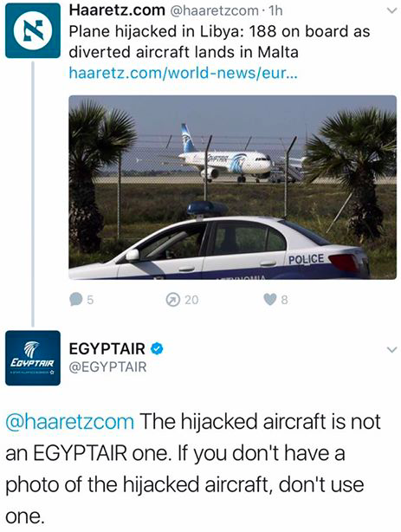Expand the Haaretz tweet options chevron
This screenshot has width=401, height=532.
391,11
